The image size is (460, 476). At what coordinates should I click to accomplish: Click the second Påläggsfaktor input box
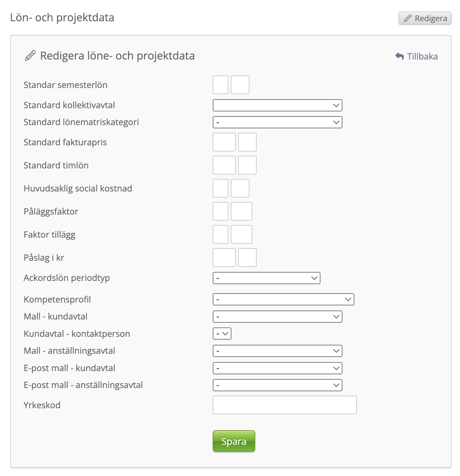coord(241,211)
